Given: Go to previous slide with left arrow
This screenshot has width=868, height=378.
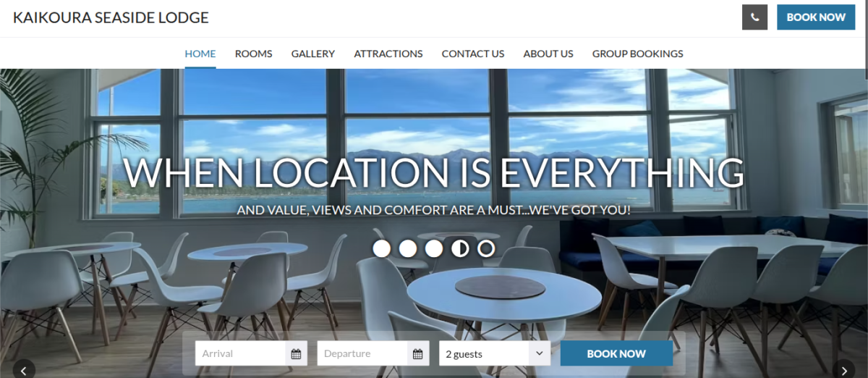Looking at the screenshot, I should (x=24, y=370).
